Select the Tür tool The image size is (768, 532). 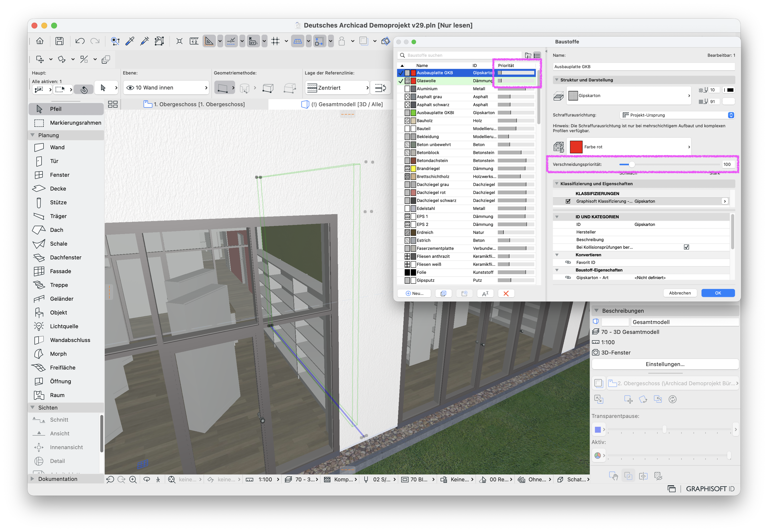[x=66, y=161]
